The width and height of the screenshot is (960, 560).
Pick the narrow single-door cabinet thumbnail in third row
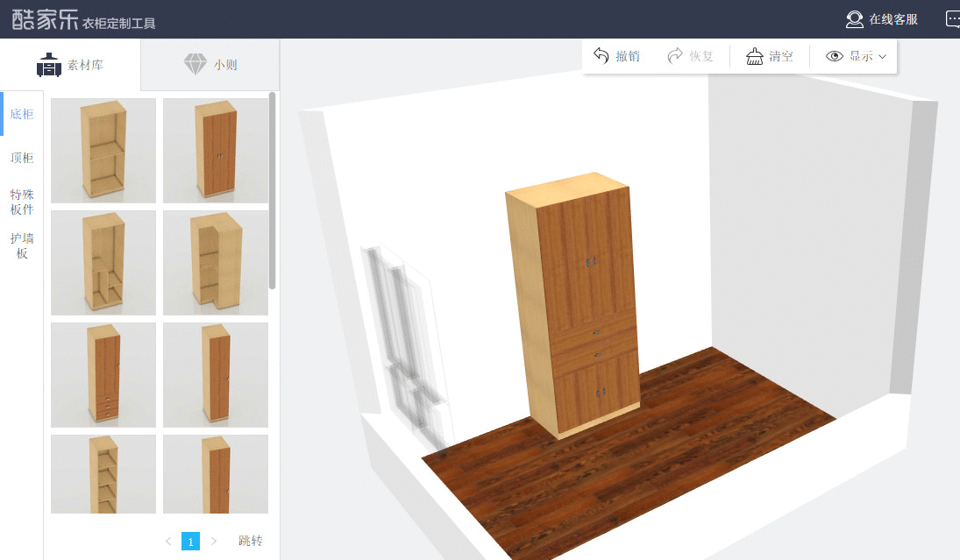click(x=216, y=375)
